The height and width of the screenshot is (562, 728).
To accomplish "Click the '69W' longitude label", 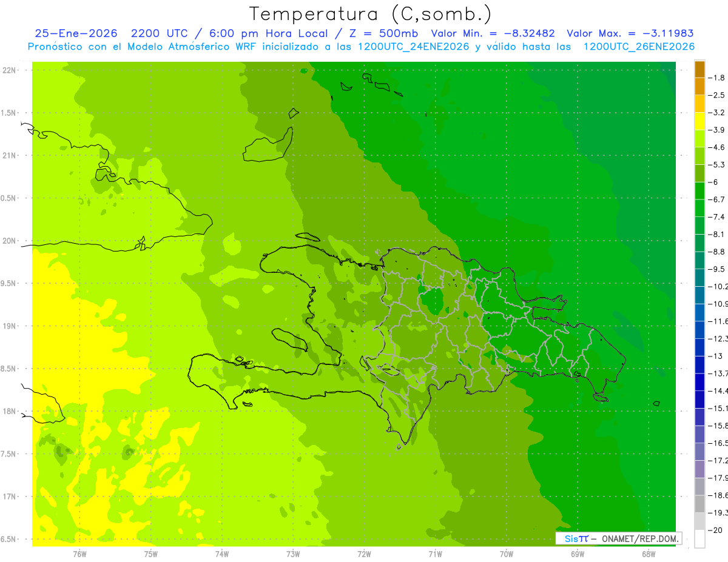I will (x=578, y=554).
